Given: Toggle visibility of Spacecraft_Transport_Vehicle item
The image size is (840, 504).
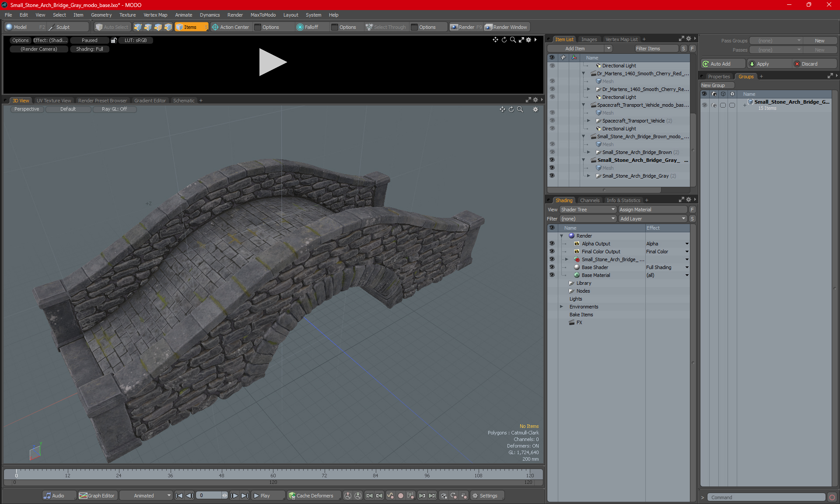Looking at the screenshot, I should (x=552, y=121).
